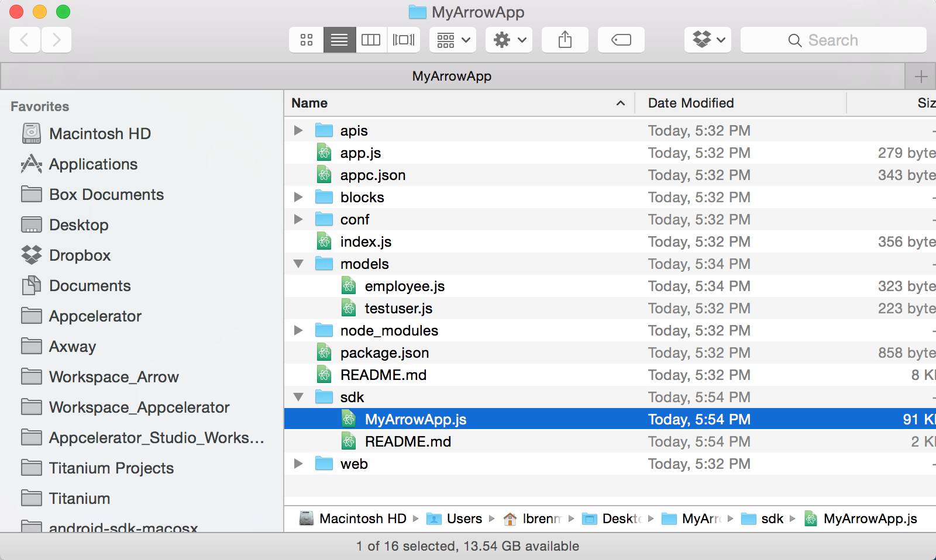
Task: Sort by Date Modified column header
Action: coord(741,103)
